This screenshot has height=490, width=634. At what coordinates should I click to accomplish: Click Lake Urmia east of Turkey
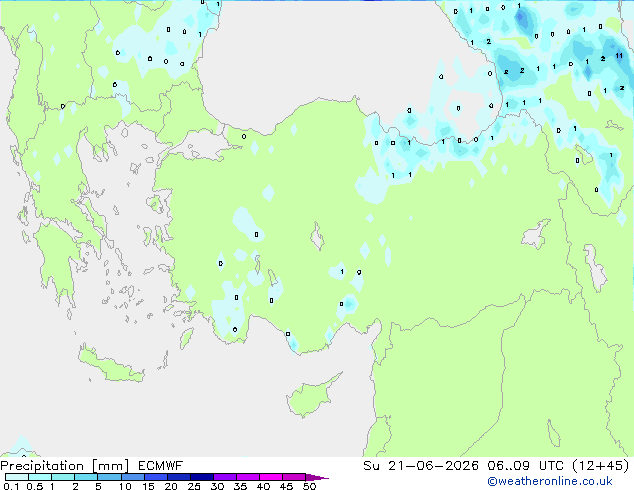coord(596,268)
